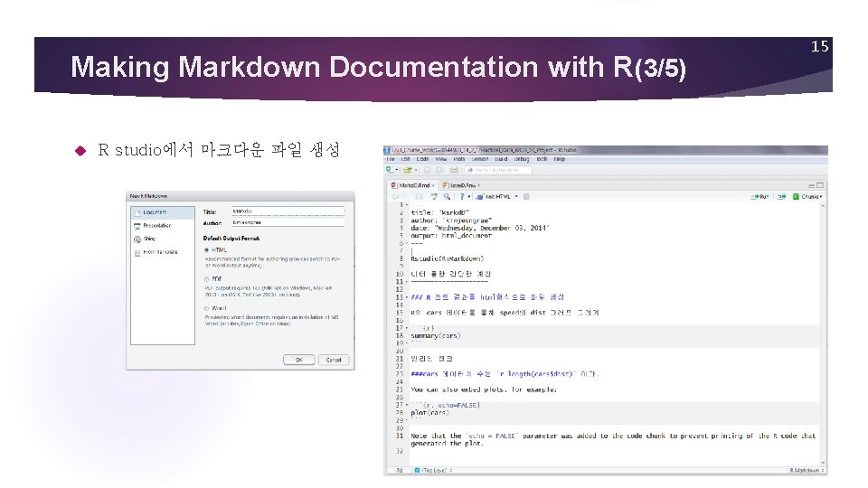Image resolution: width=868 pixels, height=488 pixels.
Task: Collapse the YAML header fold at line 1
Action: pos(407,205)
